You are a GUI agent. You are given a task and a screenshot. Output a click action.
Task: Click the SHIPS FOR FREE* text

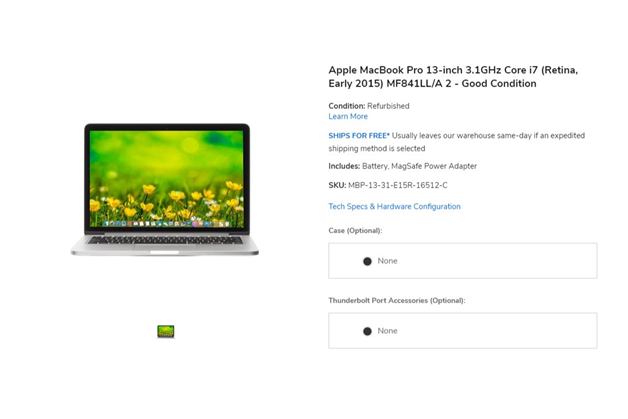[359, 135]
